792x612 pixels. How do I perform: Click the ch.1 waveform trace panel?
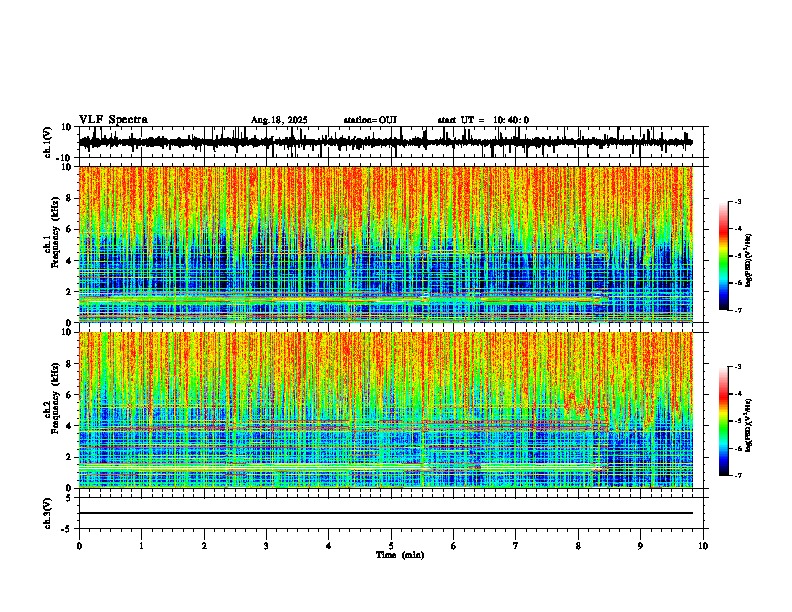tap(391, 142)
